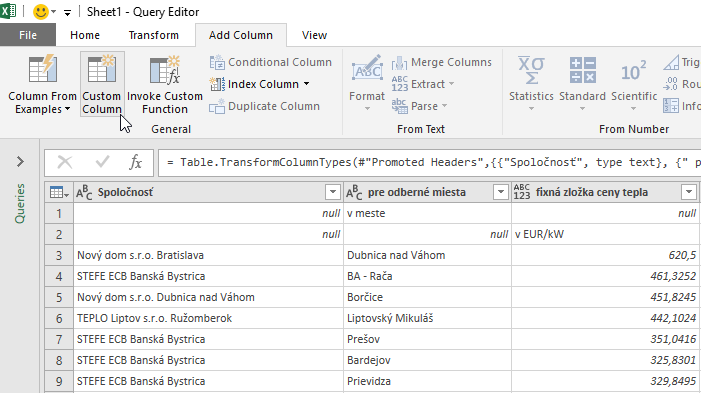Open the Trigonometry menu
Viewport: 701px width, 393px height.
tap(681, 62)
